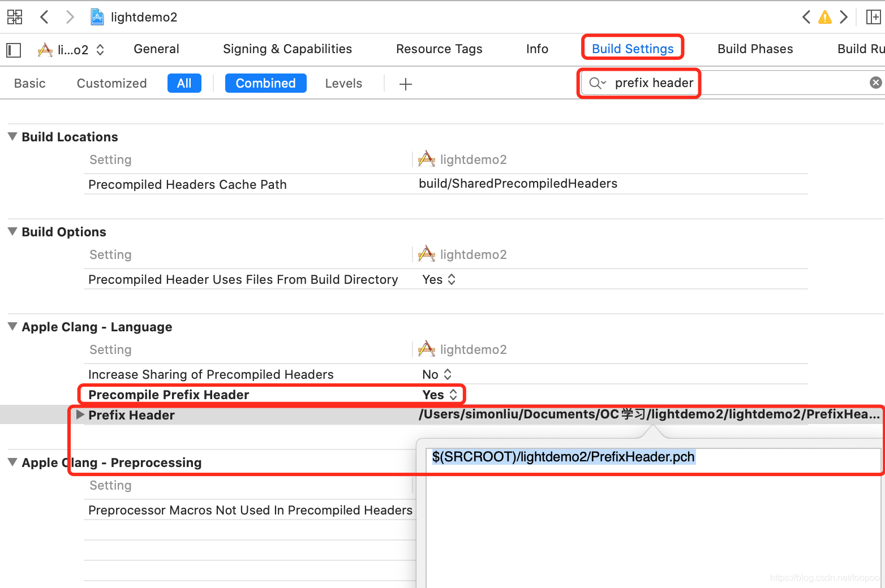Change Increase Sharing of Precompiled Headers No dropdown
The image size is (885, 588).
437,374
